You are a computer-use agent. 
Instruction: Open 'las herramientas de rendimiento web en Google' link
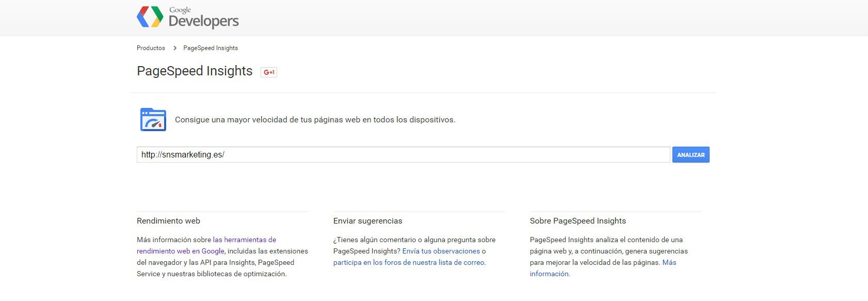[206, 245]
